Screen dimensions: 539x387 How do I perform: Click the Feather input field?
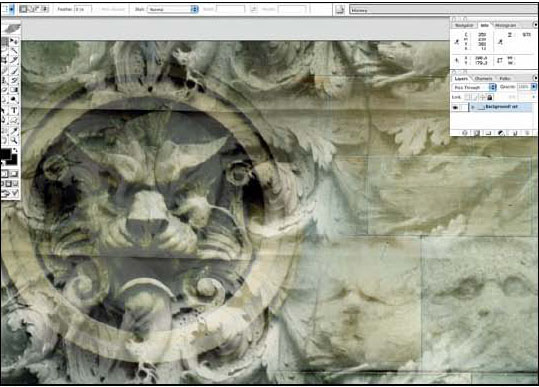[82, 9]
